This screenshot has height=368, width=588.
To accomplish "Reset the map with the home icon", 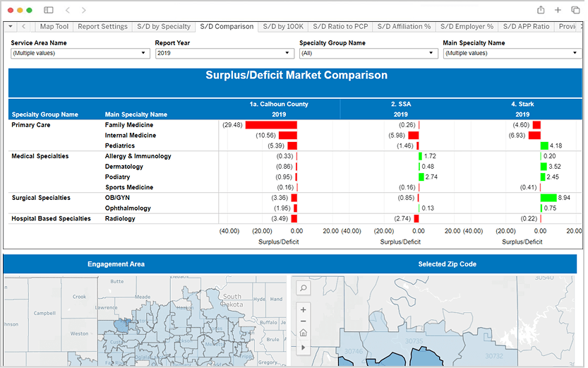I will point(303,333).
